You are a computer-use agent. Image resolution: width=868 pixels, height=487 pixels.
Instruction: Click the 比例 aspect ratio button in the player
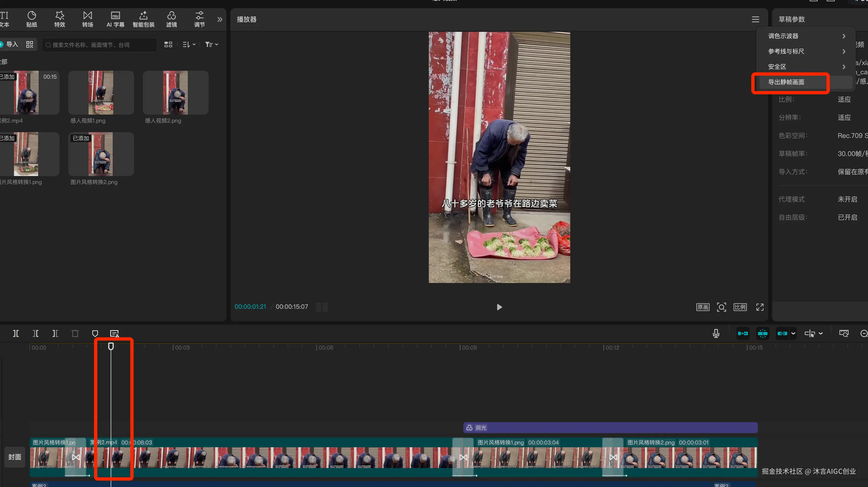(740, 307)
